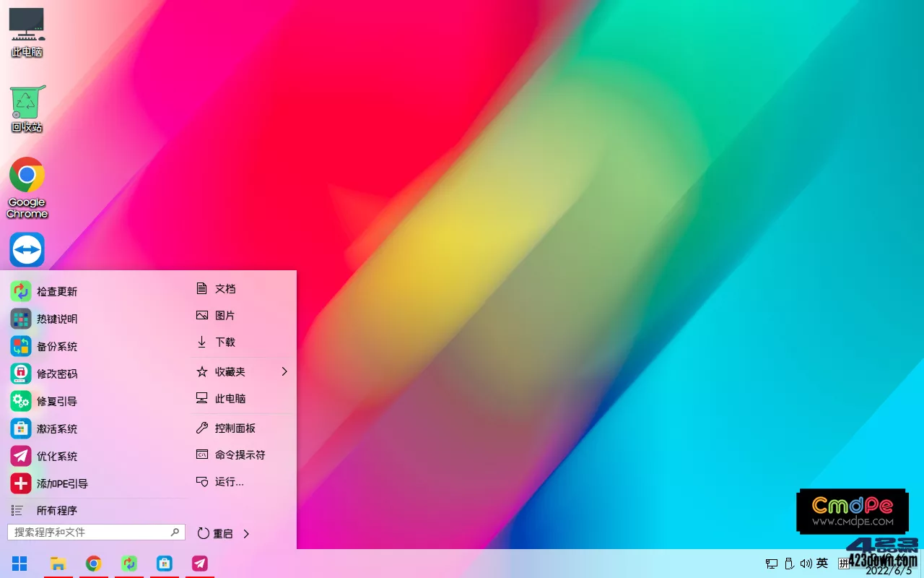Mute audio via the tray volume icon
The height and width of the screenshot is (578, 924).
(x=806, y=564)
